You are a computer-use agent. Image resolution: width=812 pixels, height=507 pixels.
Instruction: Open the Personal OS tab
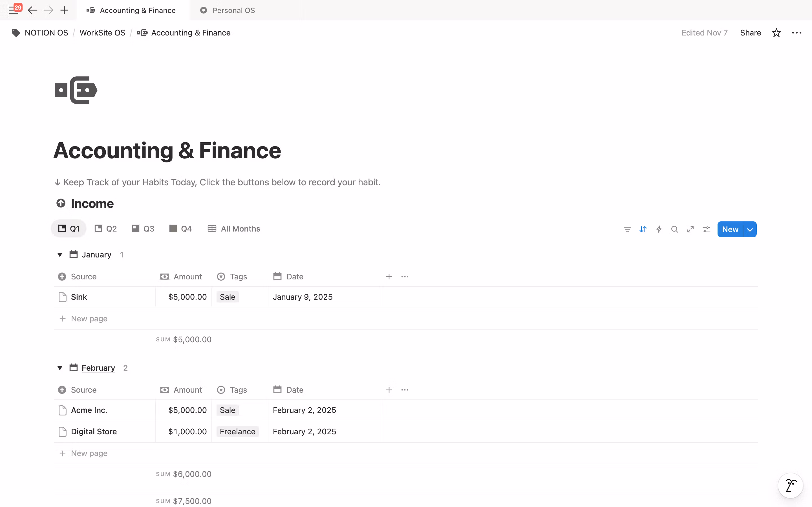click(233, 10)
